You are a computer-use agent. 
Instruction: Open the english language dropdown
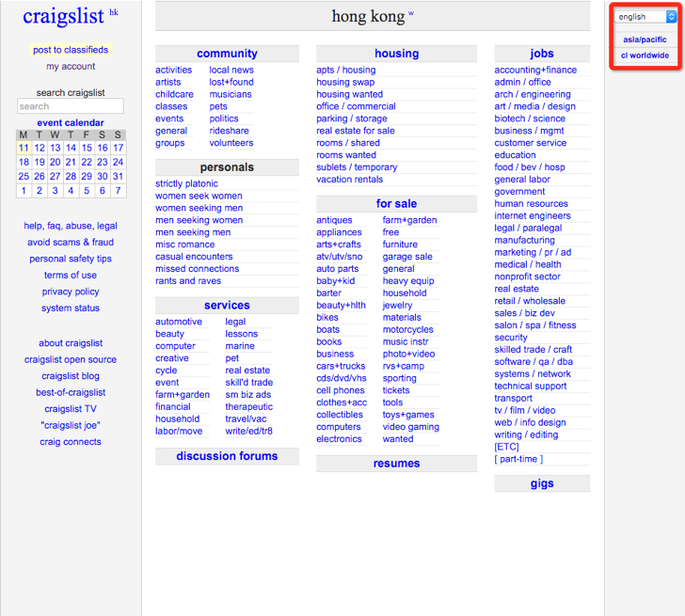[x=645, y=17]
